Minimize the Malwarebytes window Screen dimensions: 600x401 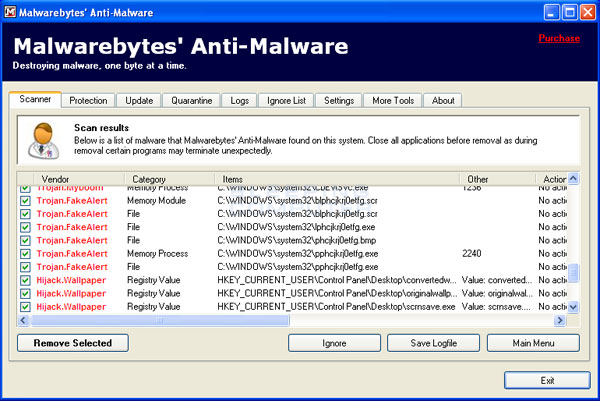(x=551, y=12)
